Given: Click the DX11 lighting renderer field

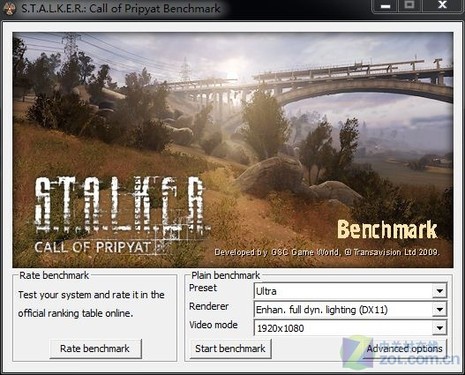Looking at the screenshot, I should point(350,310).
